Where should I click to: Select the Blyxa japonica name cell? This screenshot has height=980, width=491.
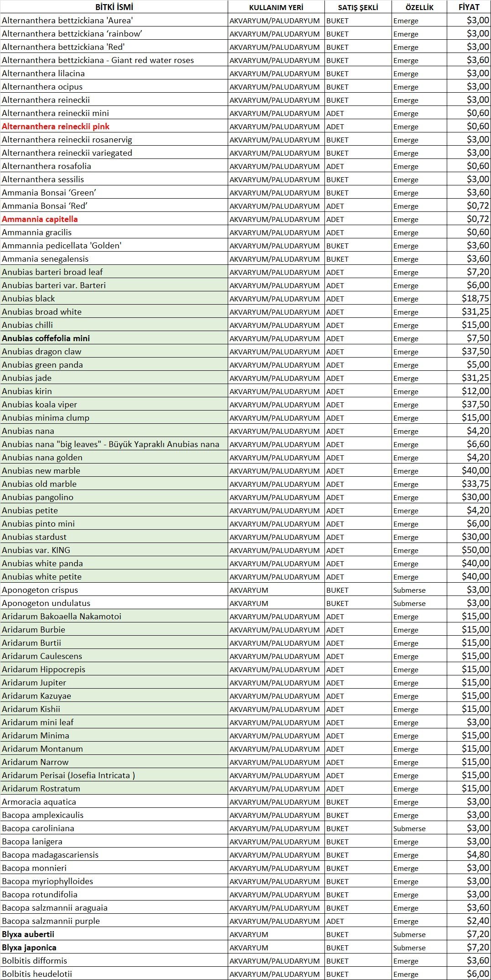pos(29,948)
